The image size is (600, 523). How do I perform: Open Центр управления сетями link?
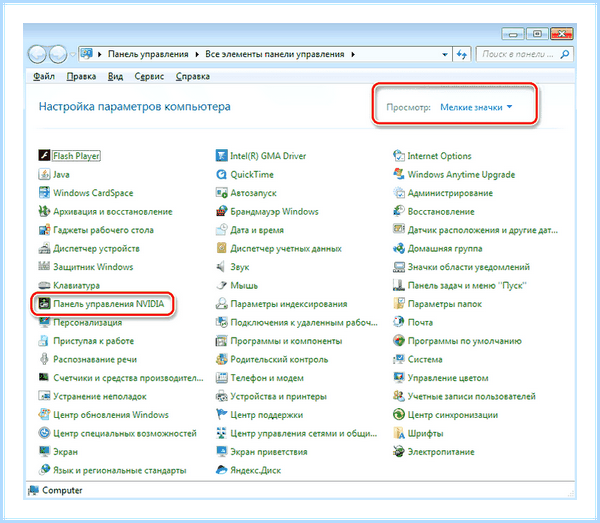tap(303, 433)
